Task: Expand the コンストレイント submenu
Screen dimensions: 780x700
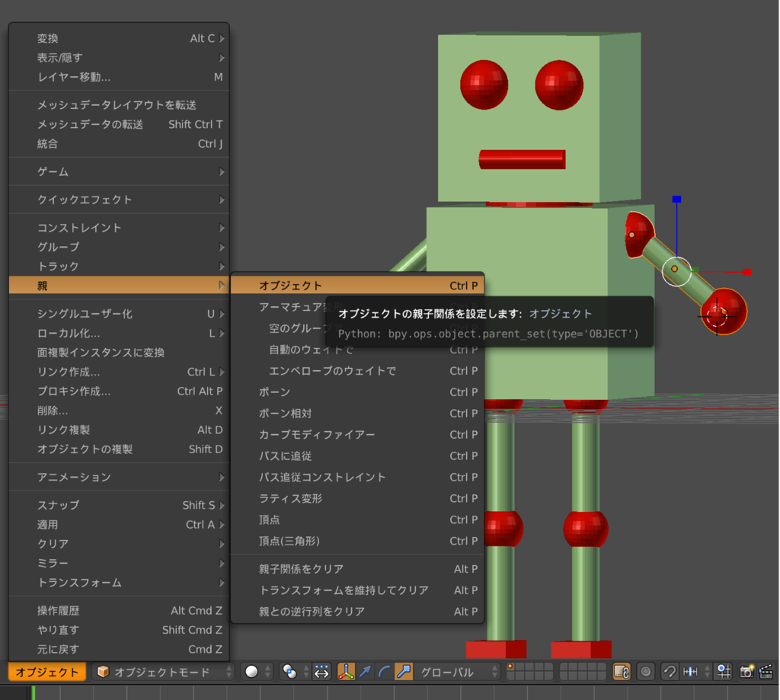Action: pyautogui.click(x=119, y=227)
